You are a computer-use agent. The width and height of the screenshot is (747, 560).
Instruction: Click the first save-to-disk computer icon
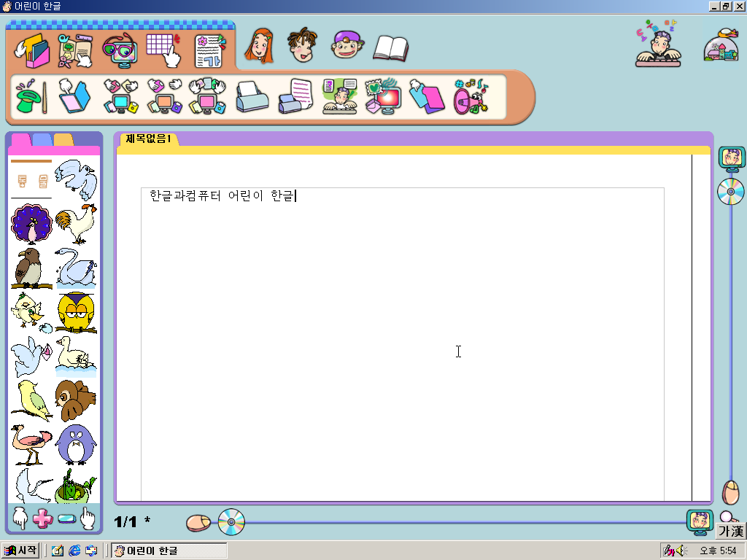pyautogui.click(x=121, y=96)
